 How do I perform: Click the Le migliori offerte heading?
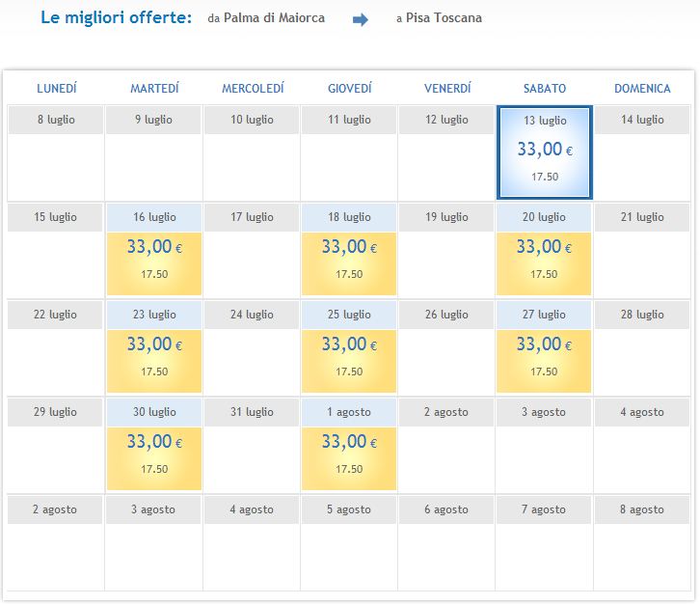coord(116,18)
